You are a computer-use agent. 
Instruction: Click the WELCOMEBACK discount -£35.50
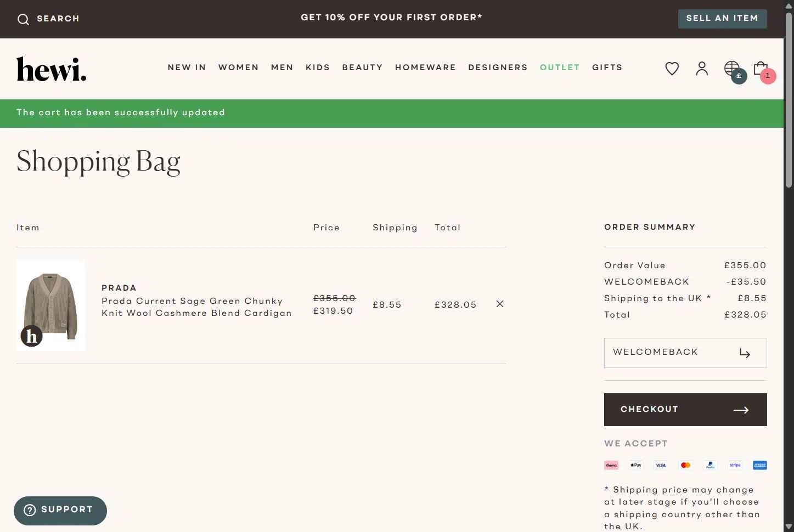click(746, 282)
